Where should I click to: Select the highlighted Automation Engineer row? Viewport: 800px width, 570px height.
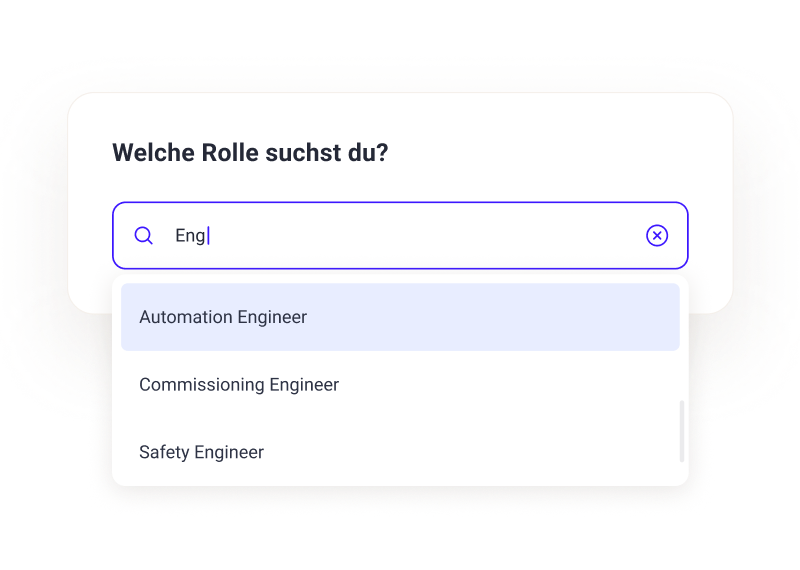point(400,317)
